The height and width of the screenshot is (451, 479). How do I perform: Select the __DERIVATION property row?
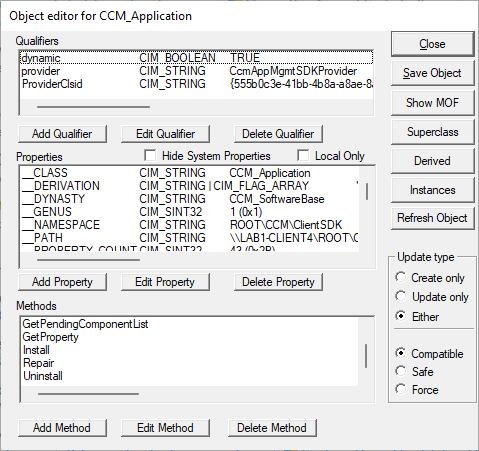click(190, 186)
